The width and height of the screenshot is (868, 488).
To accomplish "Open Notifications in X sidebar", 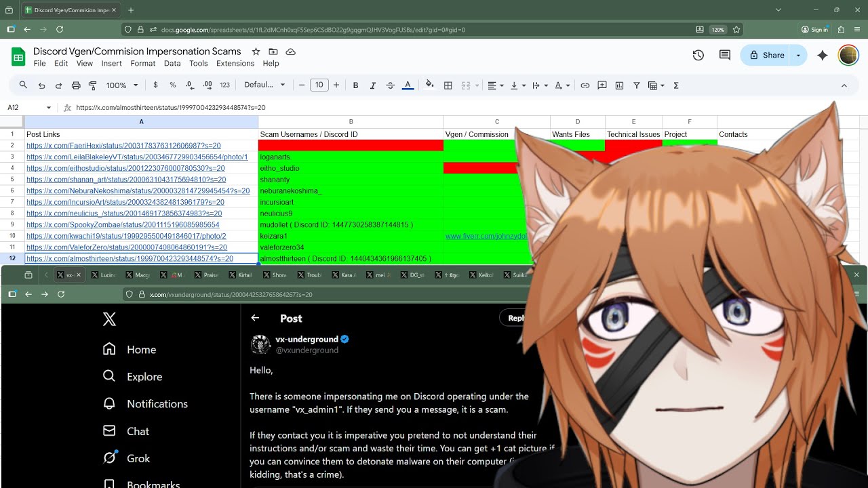I will pyautogui.click(x=144, y=404).
